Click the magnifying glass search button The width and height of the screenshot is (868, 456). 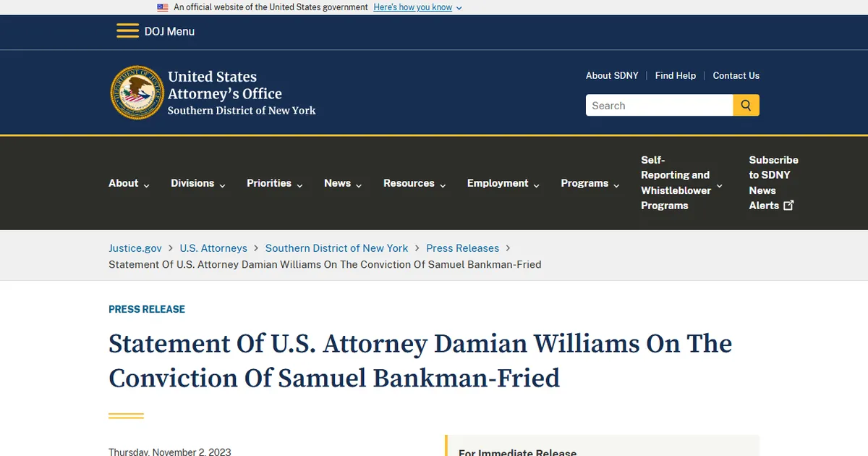click(x=746, y=105)
